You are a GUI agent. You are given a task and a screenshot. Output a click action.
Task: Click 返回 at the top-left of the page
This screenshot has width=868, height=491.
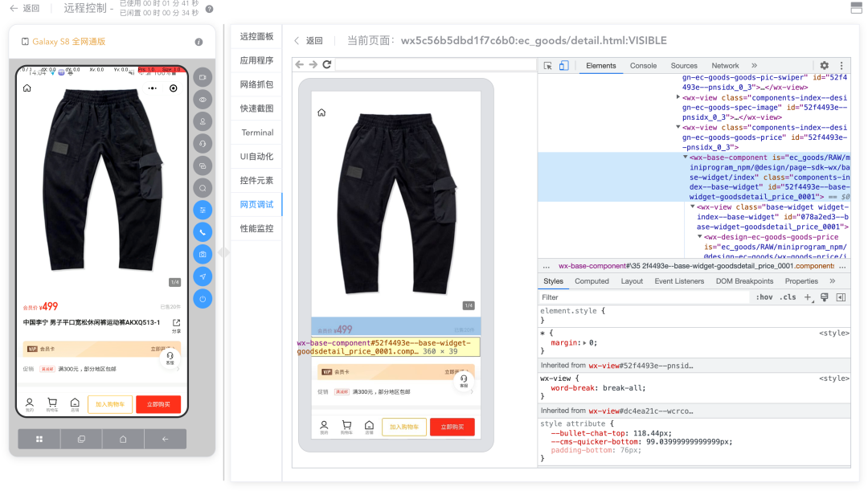tap(25, 8)
